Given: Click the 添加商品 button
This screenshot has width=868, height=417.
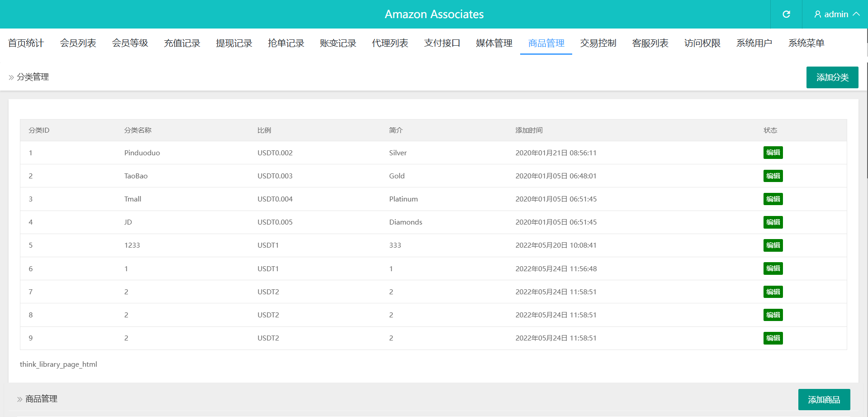Looking at the screenshot, I should (824, 400).
